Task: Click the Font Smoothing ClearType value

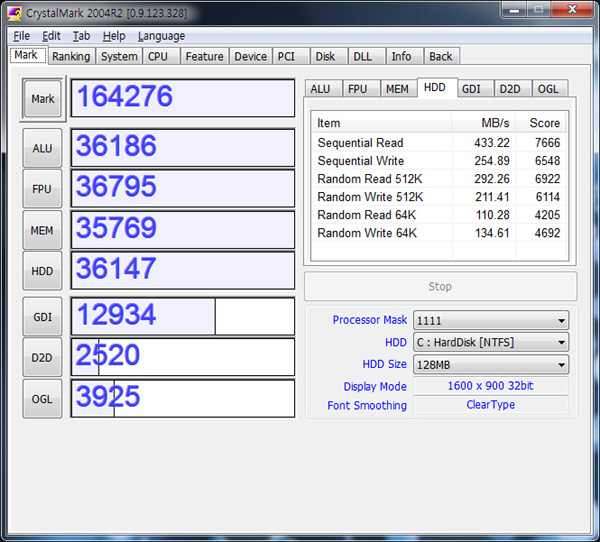Action: tap(491, 405)
